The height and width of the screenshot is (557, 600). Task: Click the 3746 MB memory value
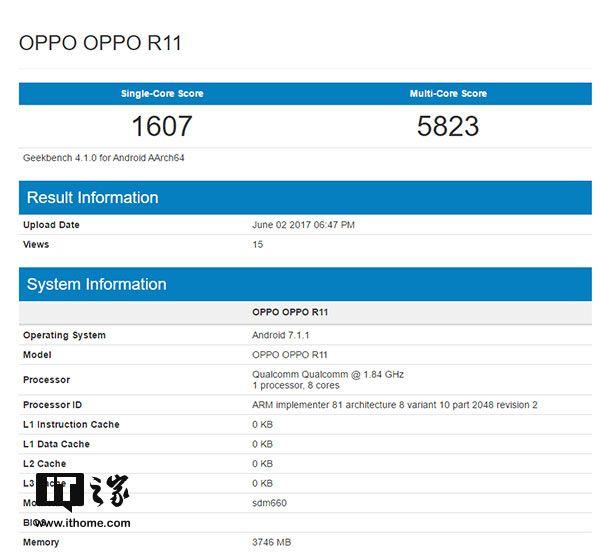click(272, 542)
